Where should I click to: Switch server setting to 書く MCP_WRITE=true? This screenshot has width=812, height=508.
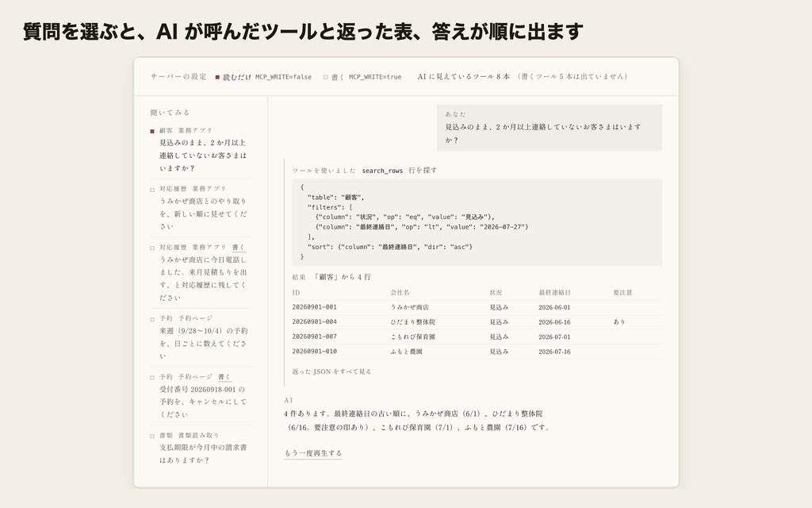pos(362,77)
